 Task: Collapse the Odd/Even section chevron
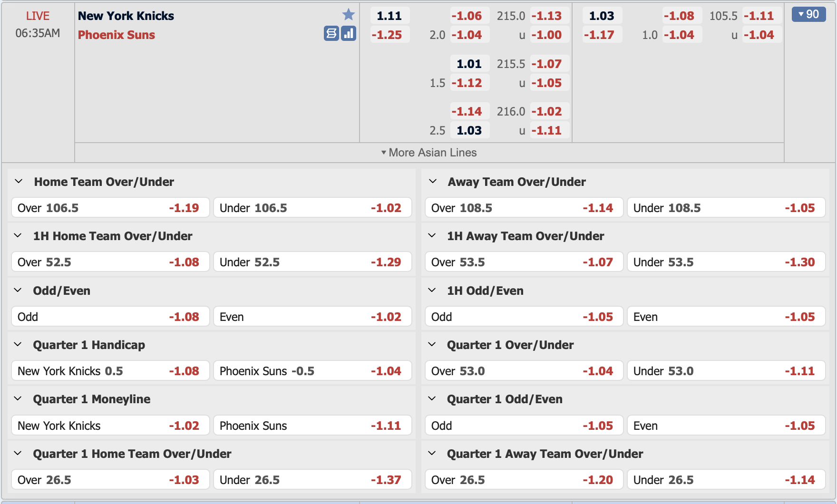pyautogui.click(x=18, y=290)
